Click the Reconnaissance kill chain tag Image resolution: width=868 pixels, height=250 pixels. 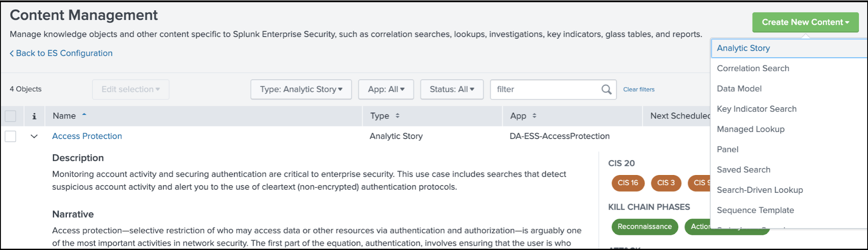pos(645,227)
